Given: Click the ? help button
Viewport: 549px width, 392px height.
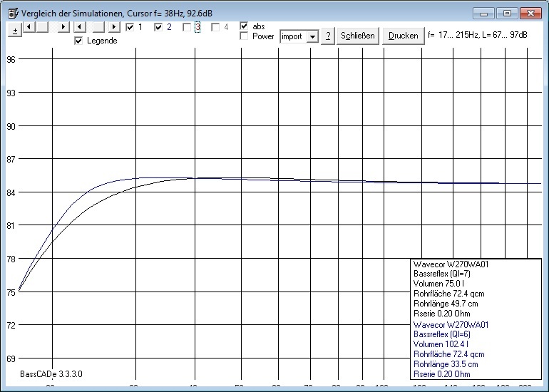Looking at the screenshot, I should click(x=327, y=36).
